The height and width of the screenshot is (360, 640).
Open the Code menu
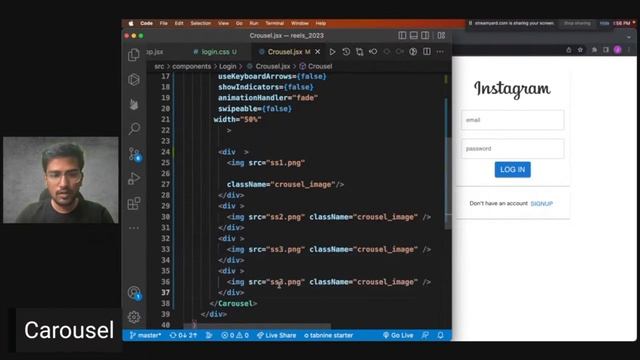coord(147,23)
